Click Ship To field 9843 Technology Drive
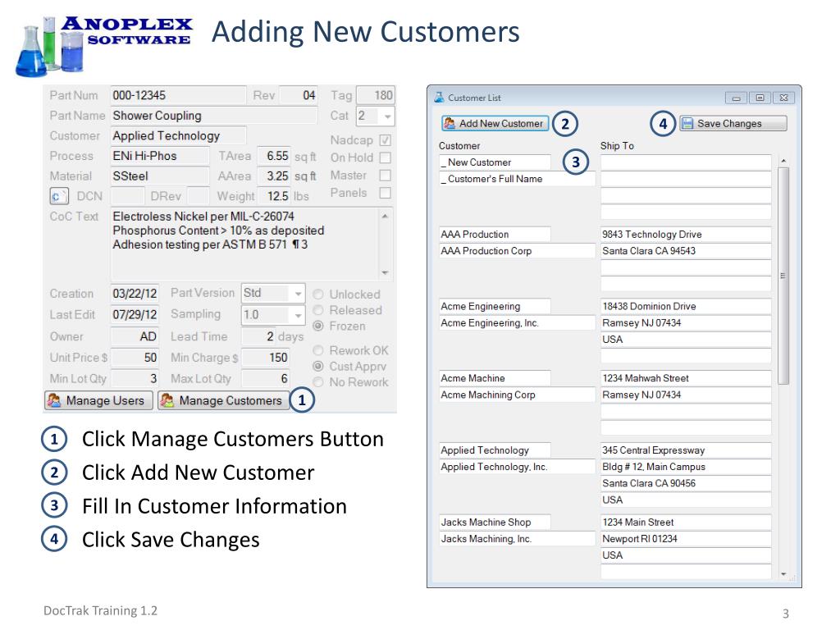Viewport: 840px width, 630px height. 686,234
